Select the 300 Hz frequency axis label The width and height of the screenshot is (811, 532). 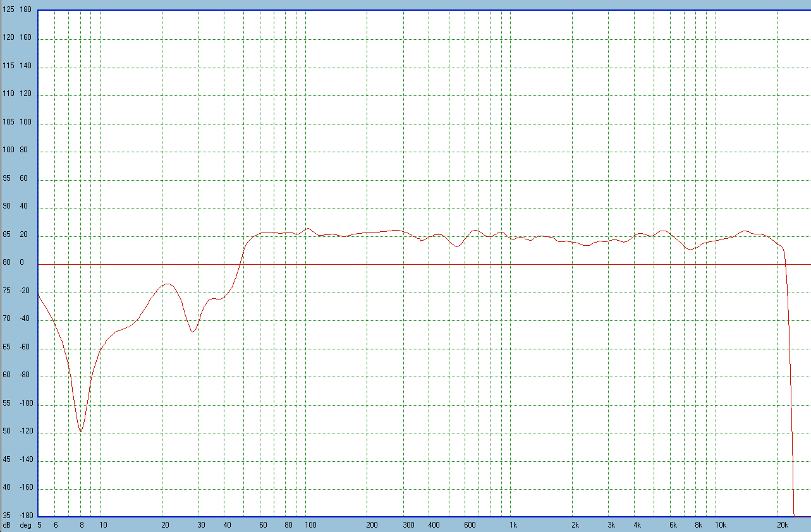tap(408, 525)
